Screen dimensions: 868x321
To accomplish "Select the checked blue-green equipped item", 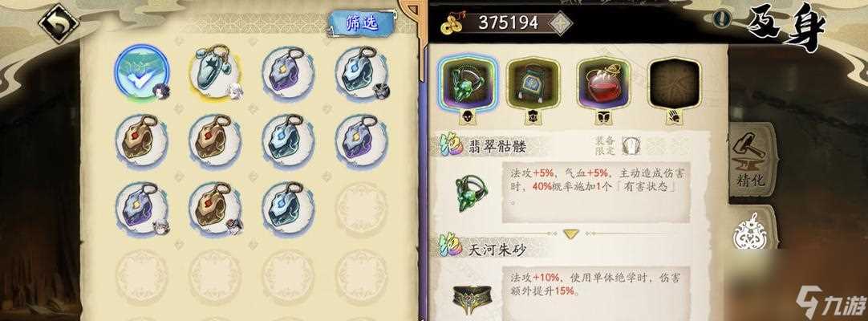I will click(142, 72).
